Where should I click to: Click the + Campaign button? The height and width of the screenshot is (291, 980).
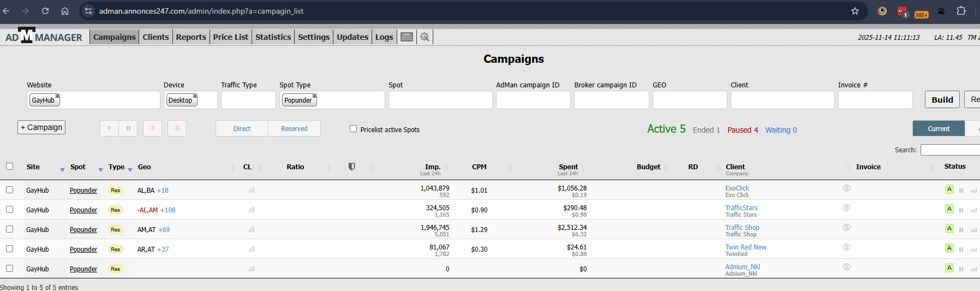pos(41,127)
